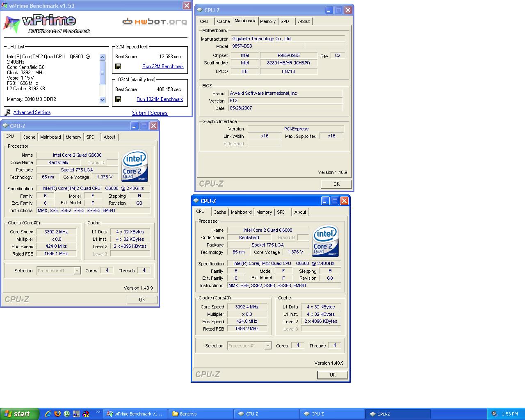This screenshot has height=420, width=525.
Task: Open the Memory tab in the CPU-Z window below wPrime
Action: pyautogui.click(x=73, y=137)
